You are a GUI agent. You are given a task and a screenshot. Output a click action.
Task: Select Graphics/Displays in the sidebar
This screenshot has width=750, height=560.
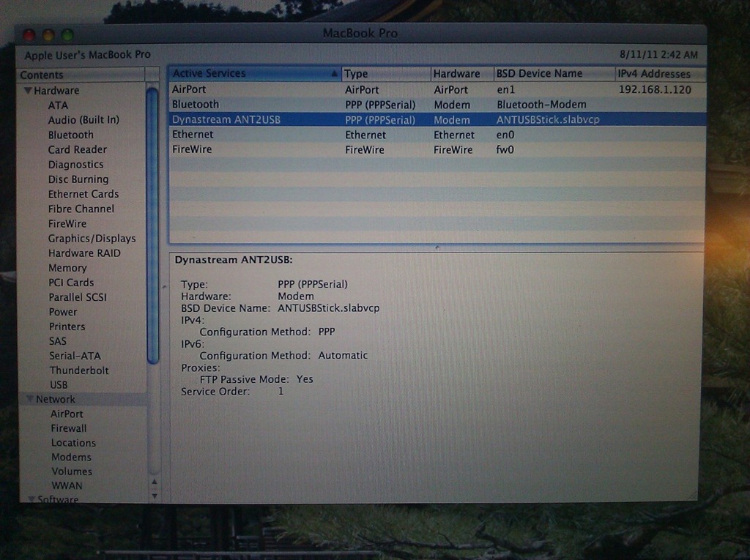pos(92,238)
